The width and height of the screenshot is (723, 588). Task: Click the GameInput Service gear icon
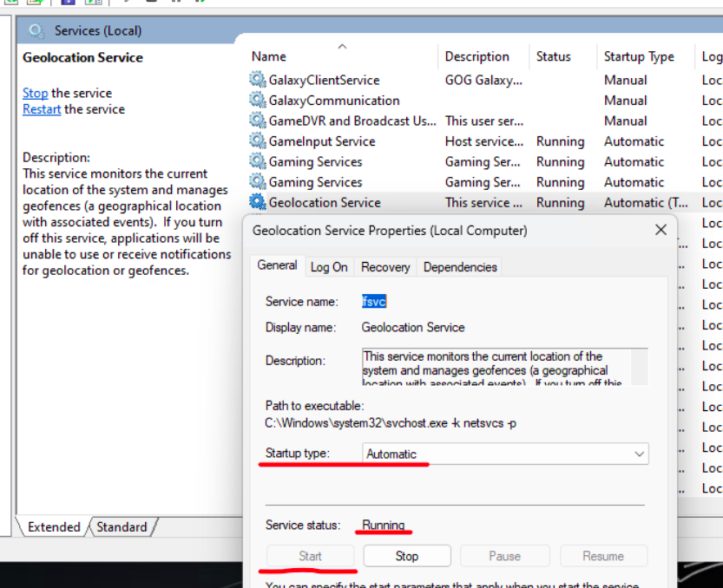click(258, 141)
